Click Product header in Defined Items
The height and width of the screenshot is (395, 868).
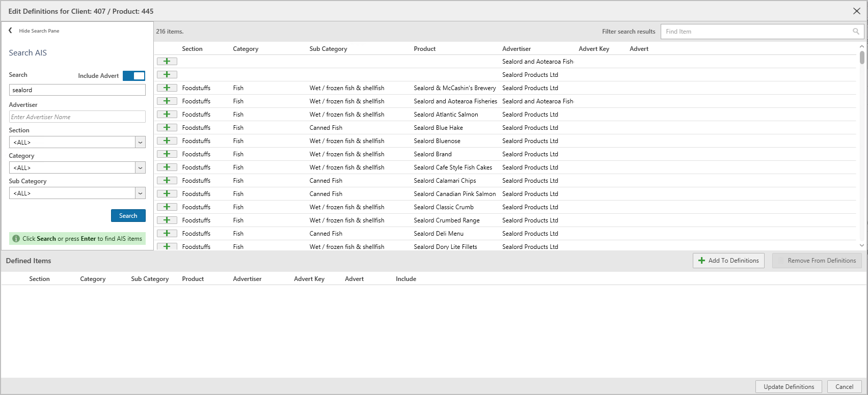pos(193,279)
